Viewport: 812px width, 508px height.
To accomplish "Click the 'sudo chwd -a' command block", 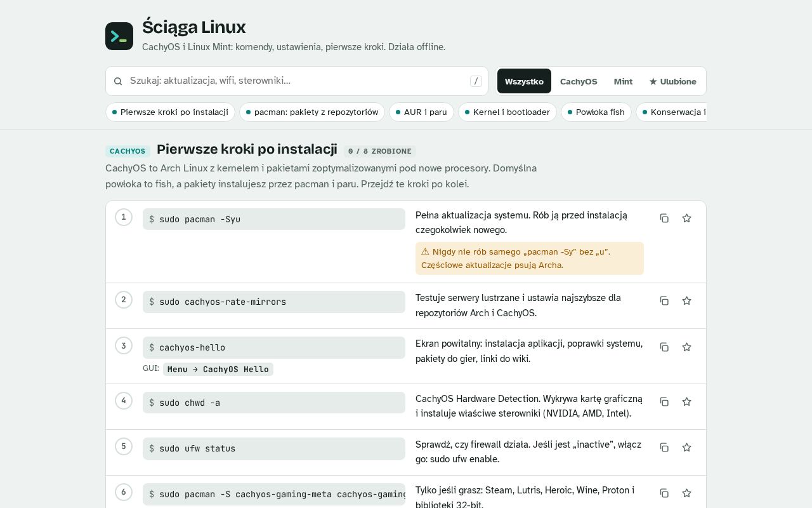I will [274, 403].
